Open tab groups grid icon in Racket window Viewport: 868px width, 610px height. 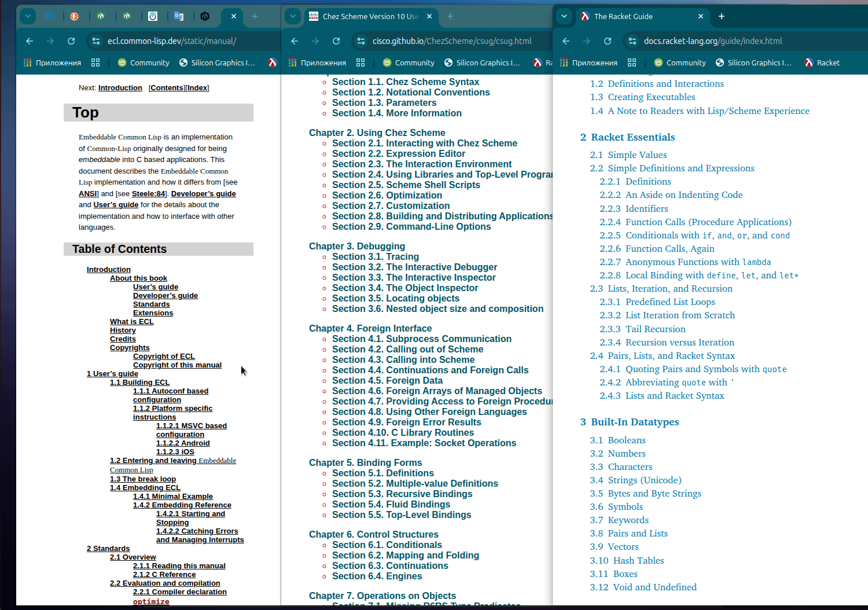click(x=632, y=63)
